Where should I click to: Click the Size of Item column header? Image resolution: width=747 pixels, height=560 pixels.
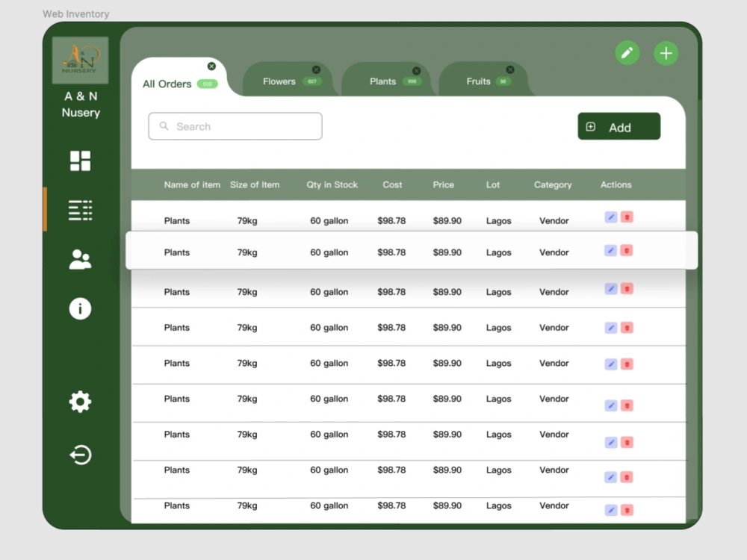255,184
